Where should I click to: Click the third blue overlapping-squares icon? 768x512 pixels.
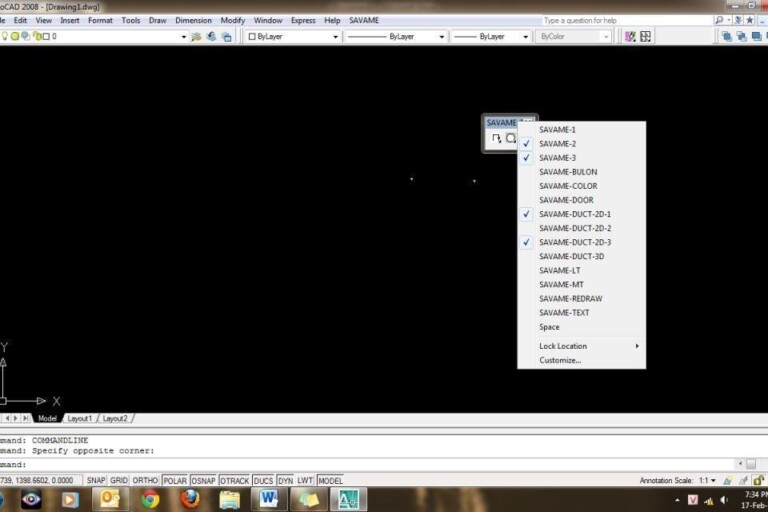coord(756,36)
